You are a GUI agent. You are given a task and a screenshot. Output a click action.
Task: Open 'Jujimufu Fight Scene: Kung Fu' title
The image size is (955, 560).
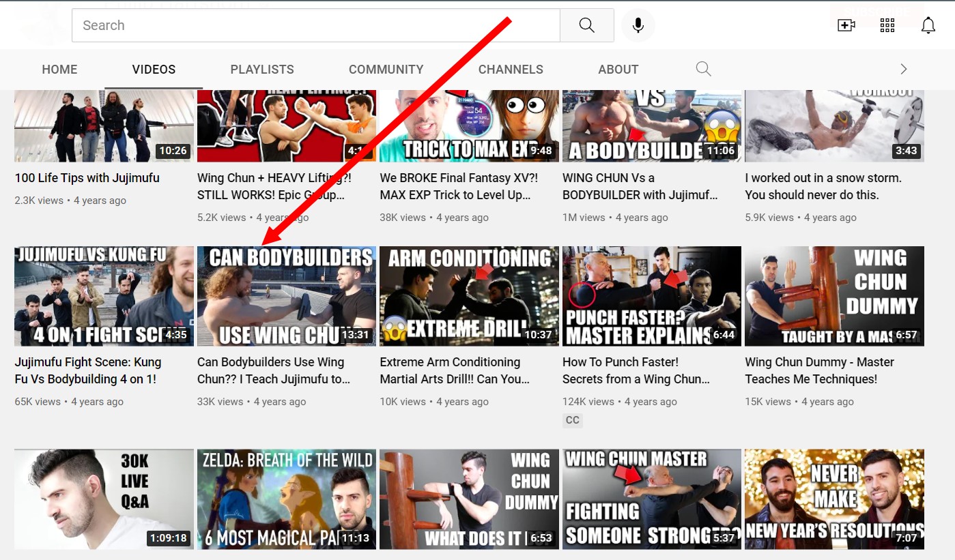coord(88,370)
